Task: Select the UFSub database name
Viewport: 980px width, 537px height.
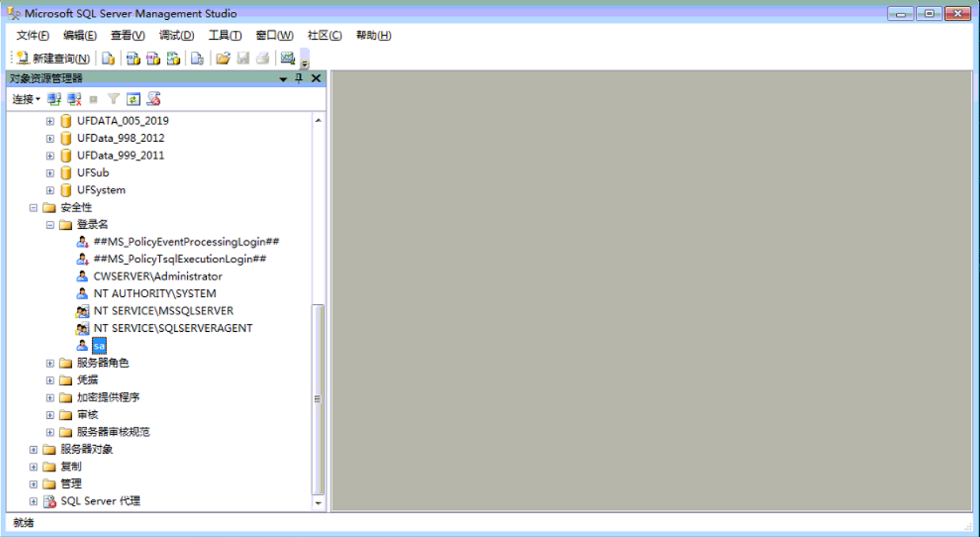Action: 93,173
